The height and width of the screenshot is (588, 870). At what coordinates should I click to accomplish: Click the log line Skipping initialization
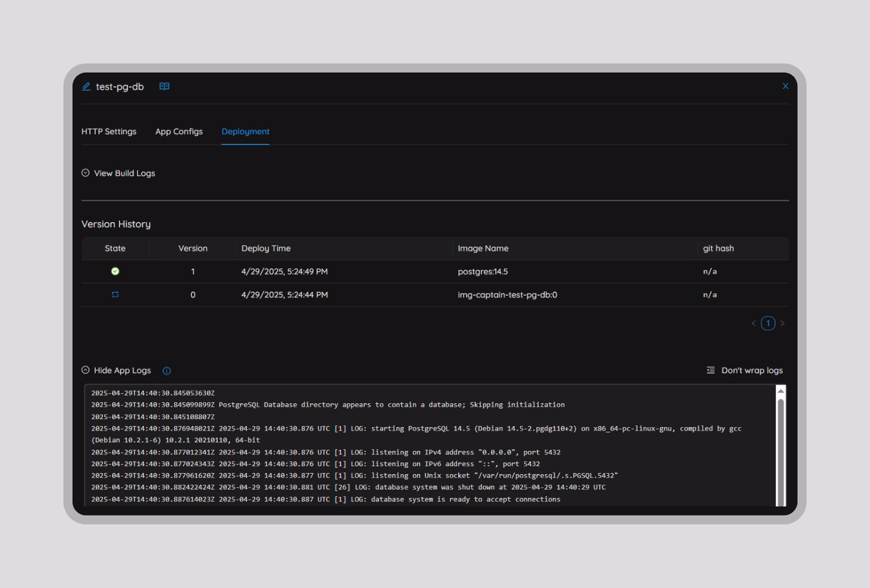tap(328, 404)
